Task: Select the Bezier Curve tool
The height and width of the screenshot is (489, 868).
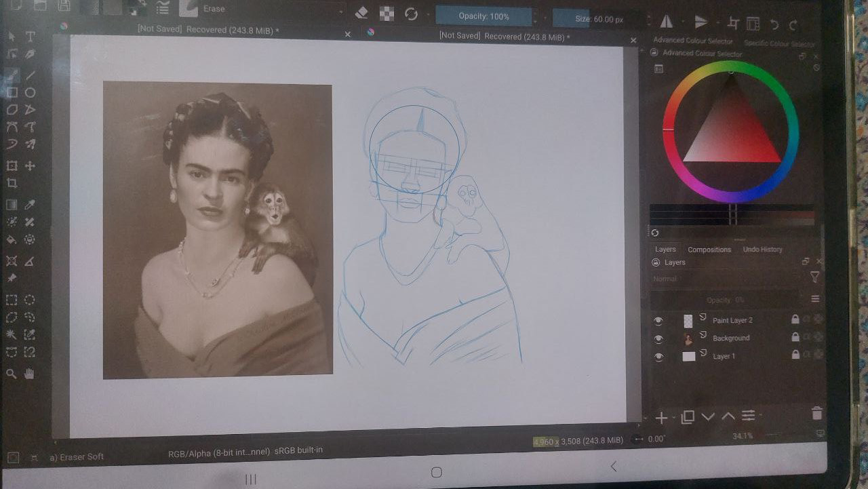Action: 12,127
